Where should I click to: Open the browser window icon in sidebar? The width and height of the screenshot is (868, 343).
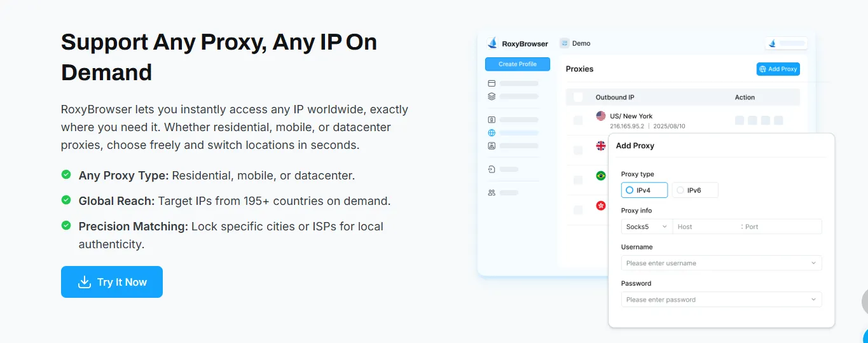(x=492, y=83)
